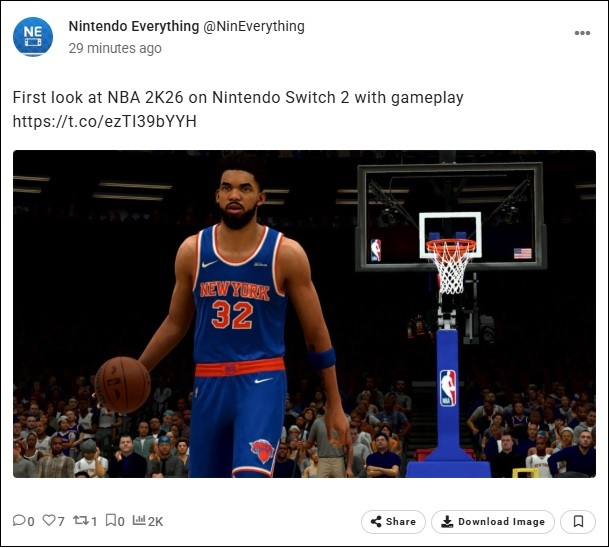The height and width of the screenshot is (548, 609).
Task: Open the https://t.co/ezTI39bYYH link
Action: click(x=104, y=121)
